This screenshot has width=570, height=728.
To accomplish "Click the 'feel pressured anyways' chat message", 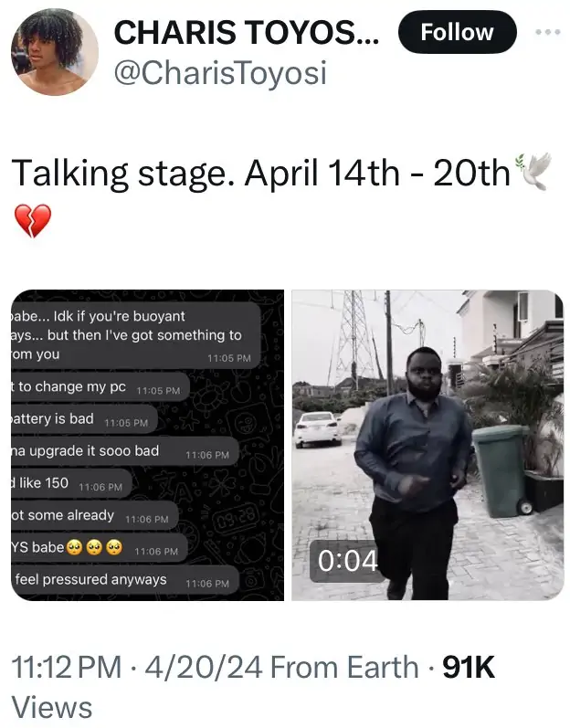I will tap(125, 580).
